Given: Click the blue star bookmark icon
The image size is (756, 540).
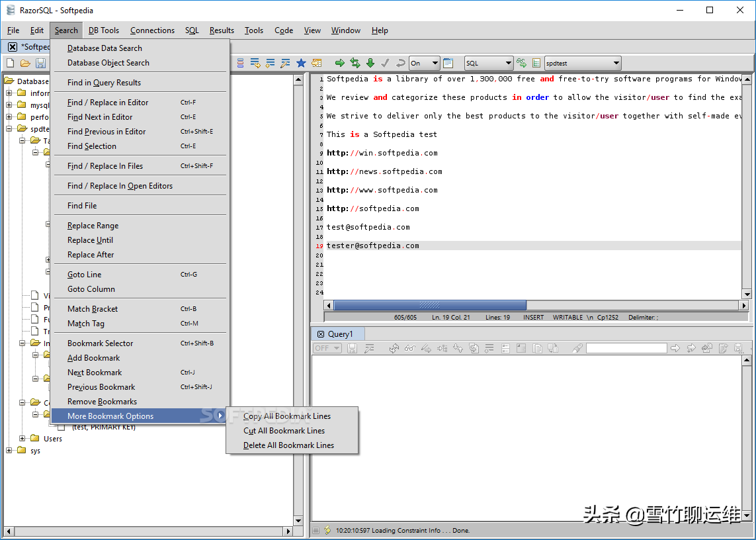Looking at the screenshot, I should [x=301, y=63].
